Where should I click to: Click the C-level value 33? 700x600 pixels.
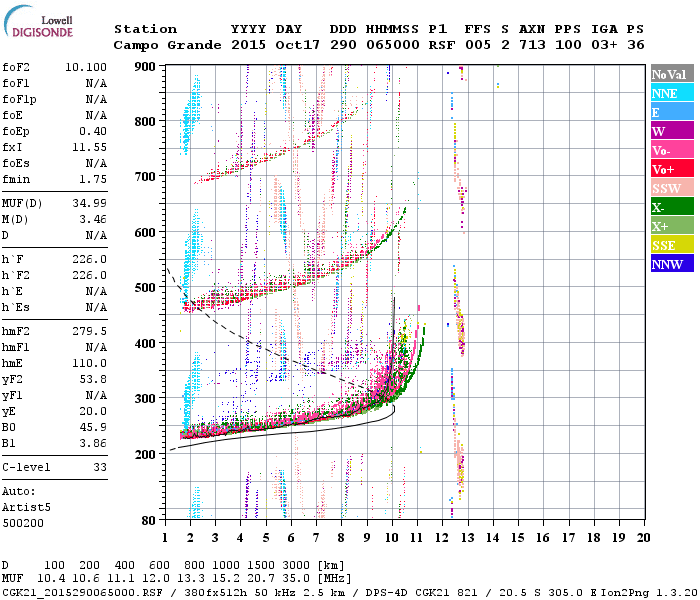(100, 467)
